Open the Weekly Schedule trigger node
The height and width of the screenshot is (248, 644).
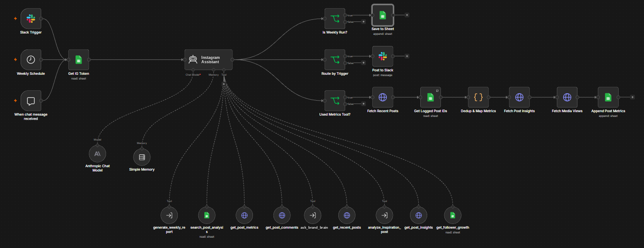pyautogui.click(x=31, y=60)
